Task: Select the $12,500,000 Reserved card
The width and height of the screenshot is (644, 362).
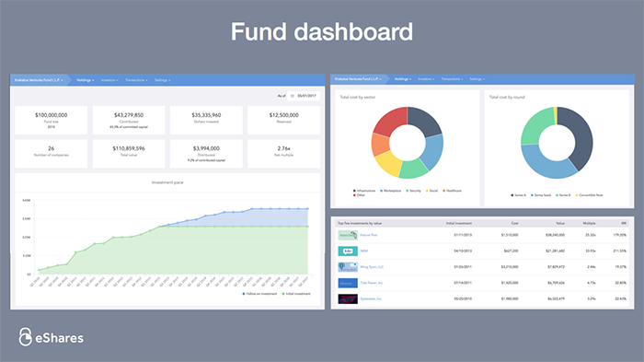Action: [283, 120]
